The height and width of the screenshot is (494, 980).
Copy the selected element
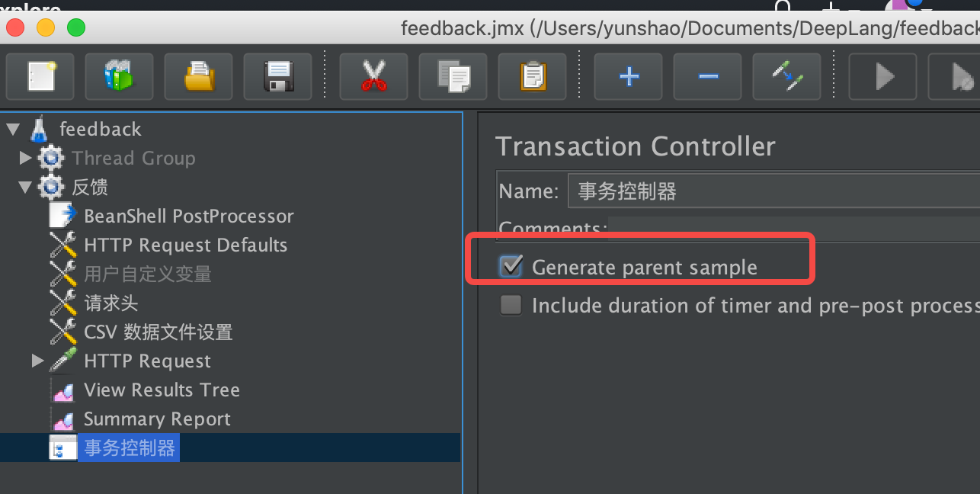click(x=453, y=76)
